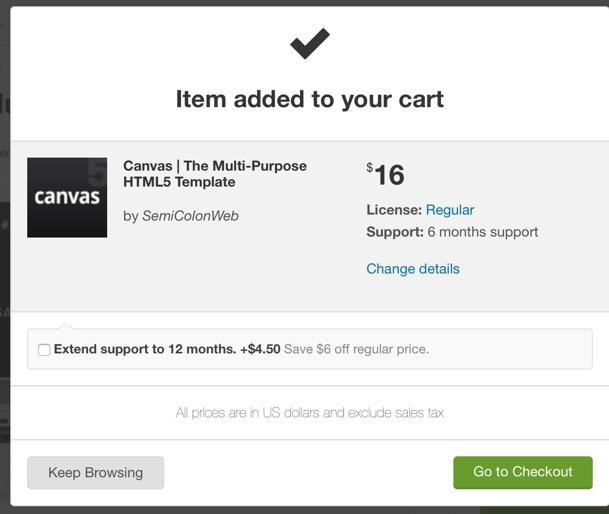Click the Canvas product thumbnail image
Image resolution: width=609 pixels, height=514 pixels.
click(67, 197)
